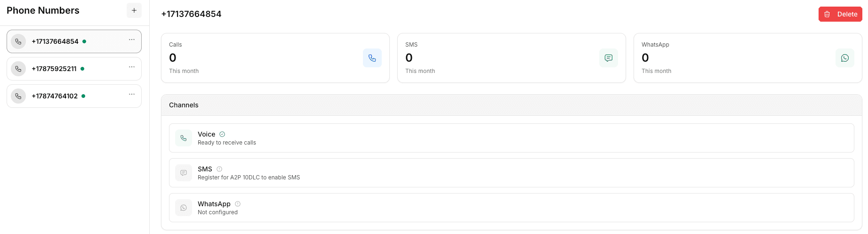The height and width of the screenshot is (234, 868).
Task: Open the three-dot menu for +17875925211
Action: coord(132,67)
